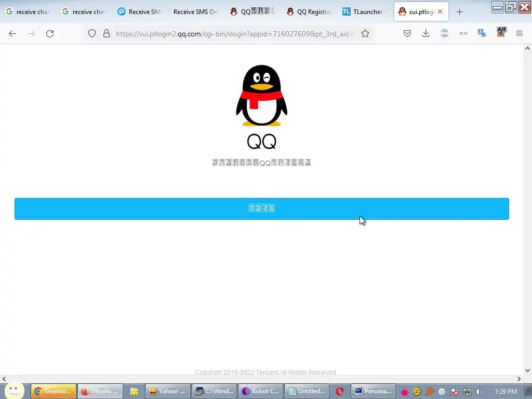Click the horizontal scrollbar left arrow
This screenshot has height=399, width=532.
click(4, 379)
